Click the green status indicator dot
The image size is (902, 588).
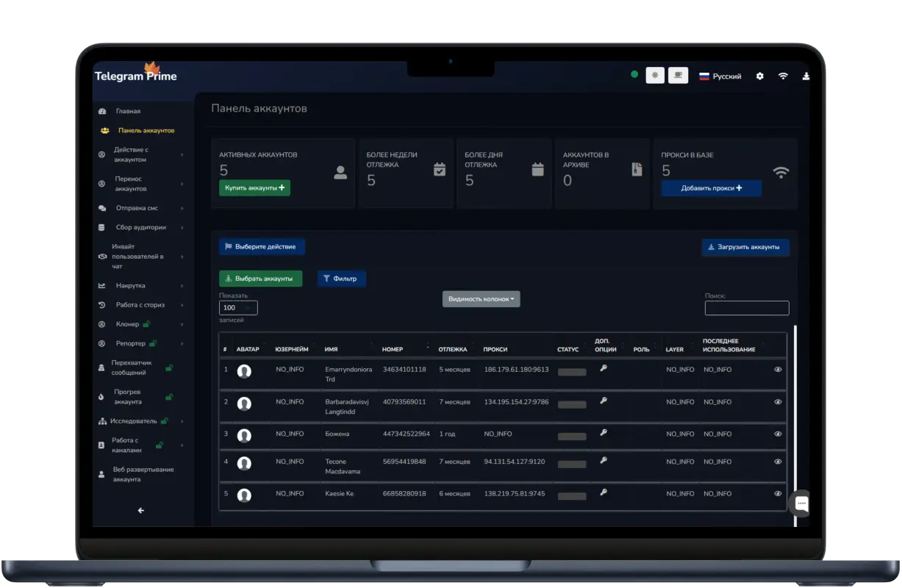(x=634, y=74)
